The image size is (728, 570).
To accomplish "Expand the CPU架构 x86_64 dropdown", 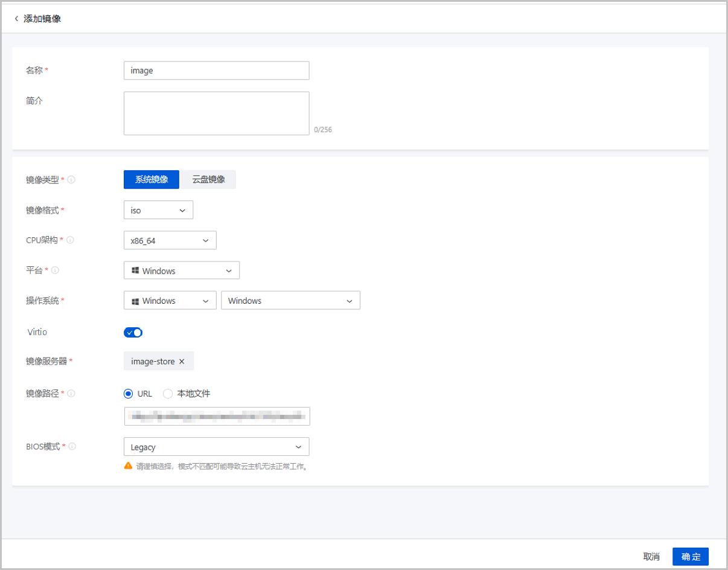I will (170, 240).
